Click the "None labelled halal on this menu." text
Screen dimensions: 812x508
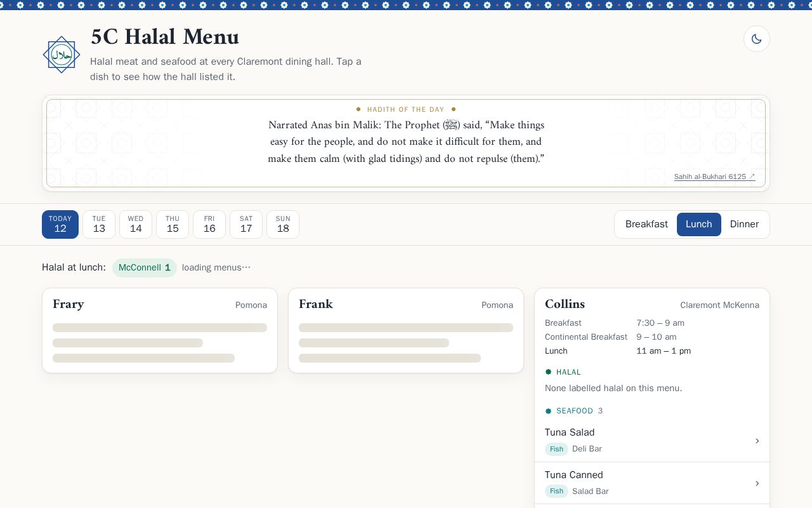[613, 388]
